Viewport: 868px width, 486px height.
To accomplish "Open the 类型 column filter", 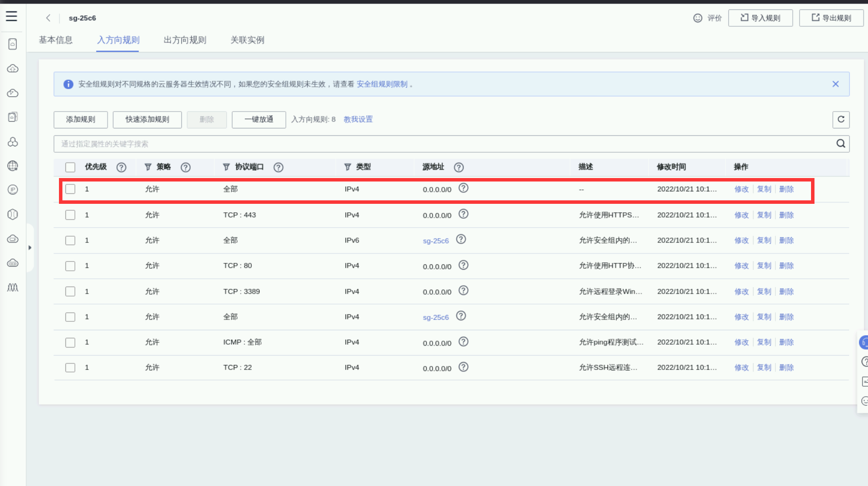I will tap(347, 167).
